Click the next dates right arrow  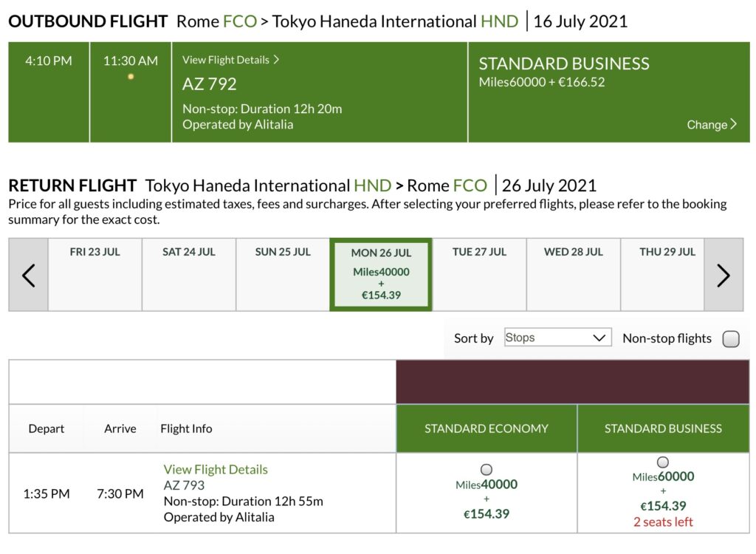click(x=724, y=275)
